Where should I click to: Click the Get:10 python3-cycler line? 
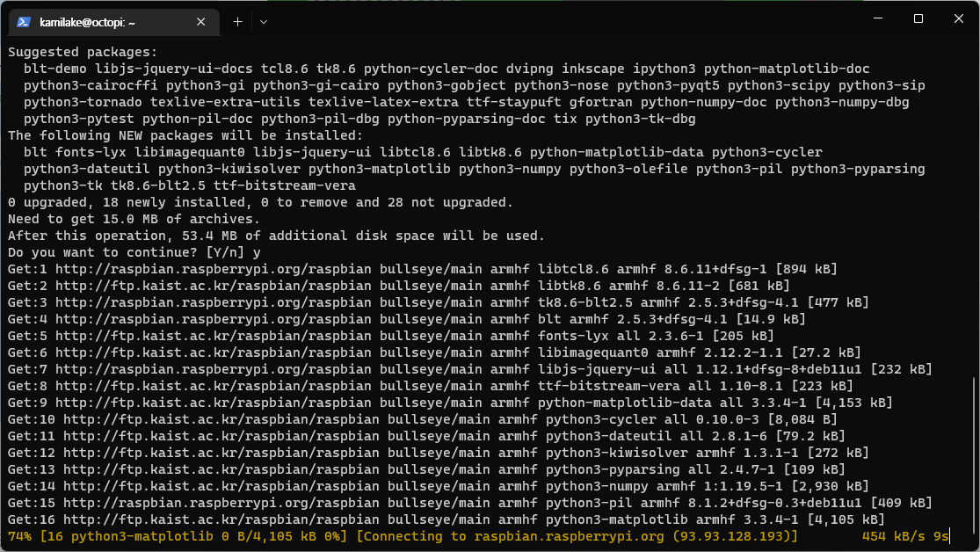[x=423, y=419]
